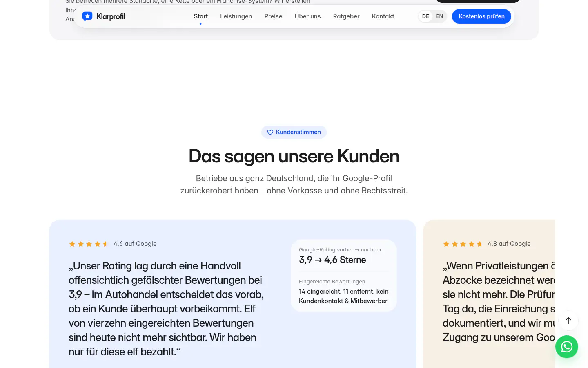Click the Google-Rating vorher → nachher label
The height and width of the screenshot is (368, 588).
point(340,250)
